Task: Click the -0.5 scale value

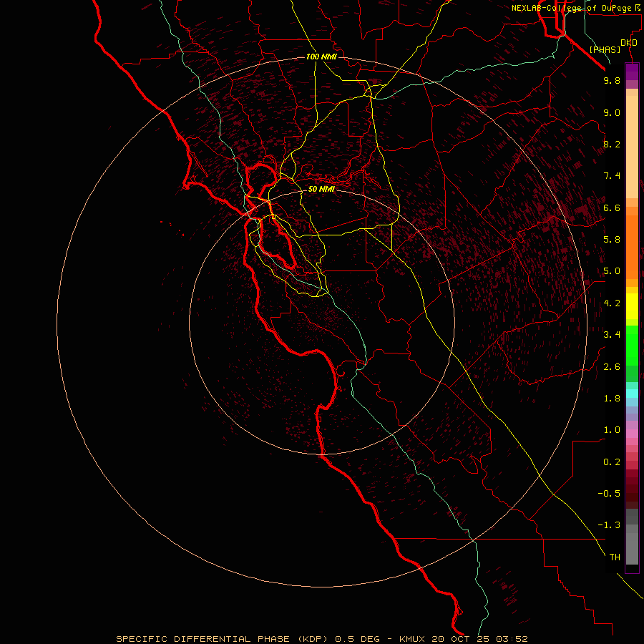Action: coord(609,494)
